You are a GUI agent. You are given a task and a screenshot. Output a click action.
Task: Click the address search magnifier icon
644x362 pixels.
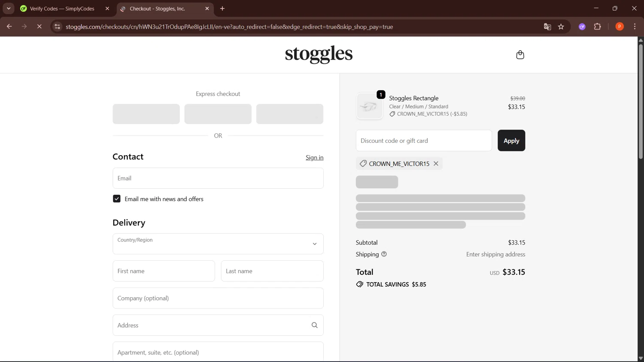[314, 325]
